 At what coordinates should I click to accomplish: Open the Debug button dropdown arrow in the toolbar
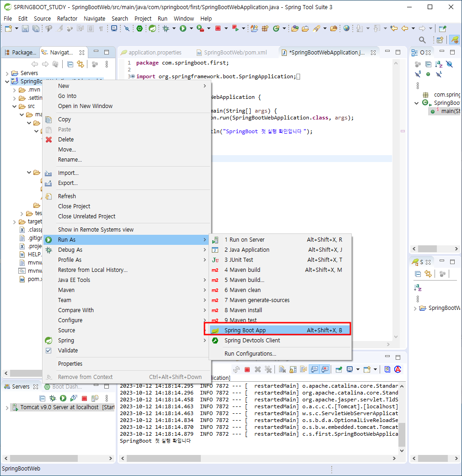click(x=174, y=28)
